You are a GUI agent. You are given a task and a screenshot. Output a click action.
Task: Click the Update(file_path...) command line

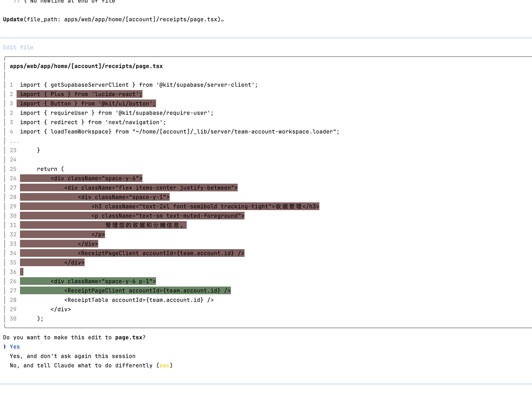coord(113,19)
